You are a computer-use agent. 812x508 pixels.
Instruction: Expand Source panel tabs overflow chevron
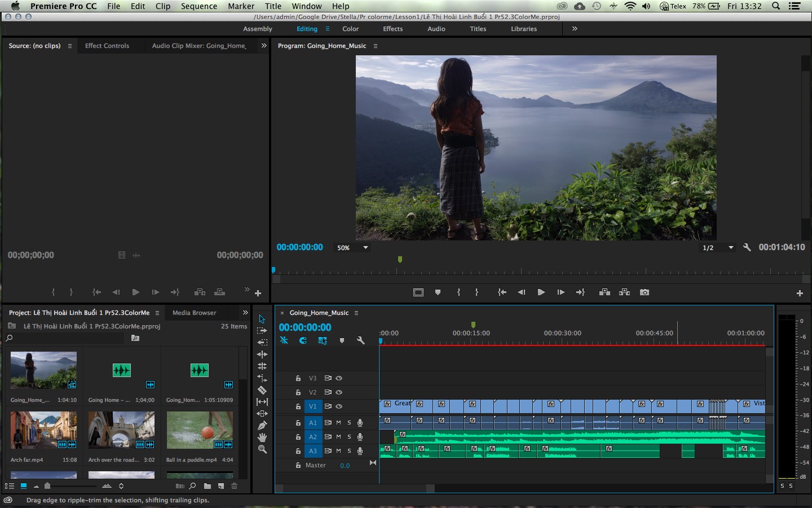[263, 46]
